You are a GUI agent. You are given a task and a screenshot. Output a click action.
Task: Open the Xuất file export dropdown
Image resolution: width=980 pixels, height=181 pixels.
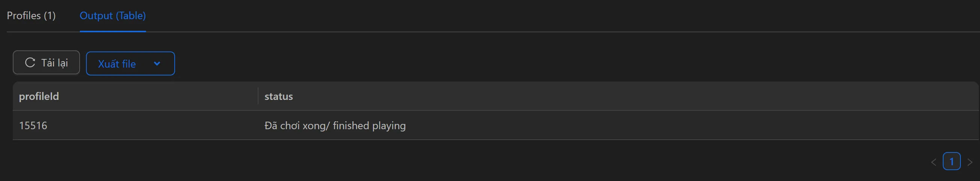tap(130, 63)
